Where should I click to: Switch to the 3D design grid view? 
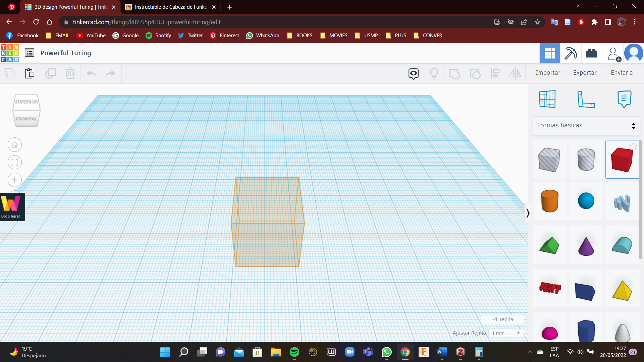(550, 53)
